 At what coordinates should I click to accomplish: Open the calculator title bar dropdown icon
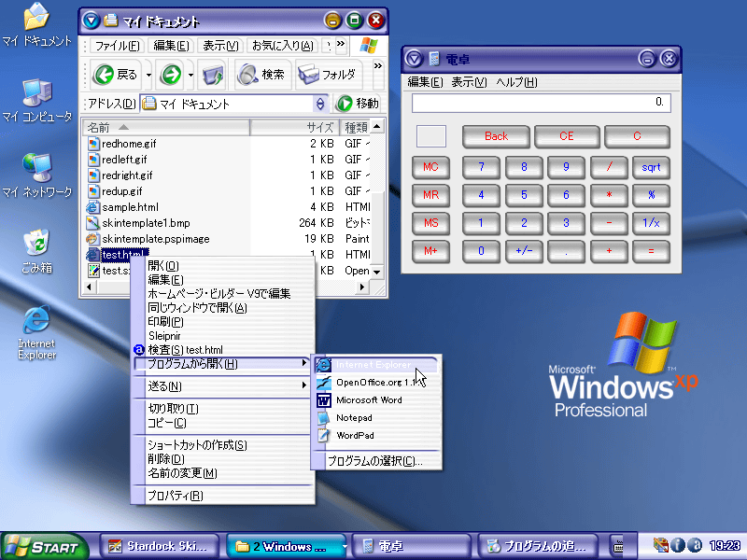point(414,59)
